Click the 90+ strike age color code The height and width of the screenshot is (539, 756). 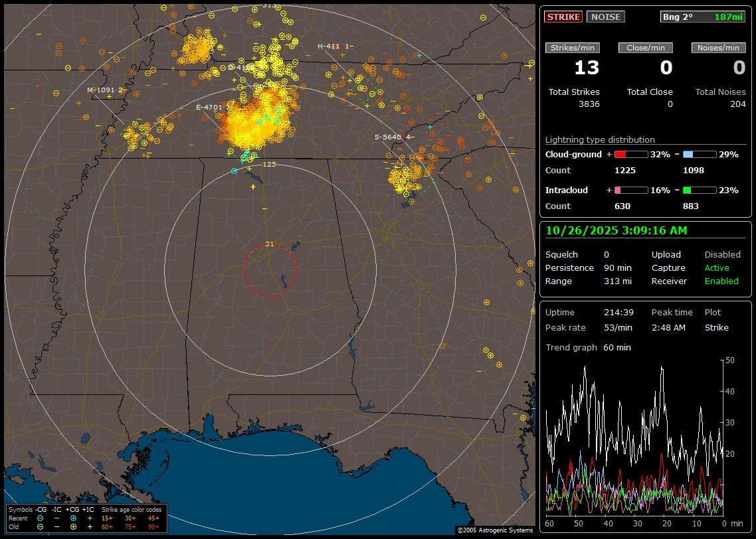click(153, 526)
